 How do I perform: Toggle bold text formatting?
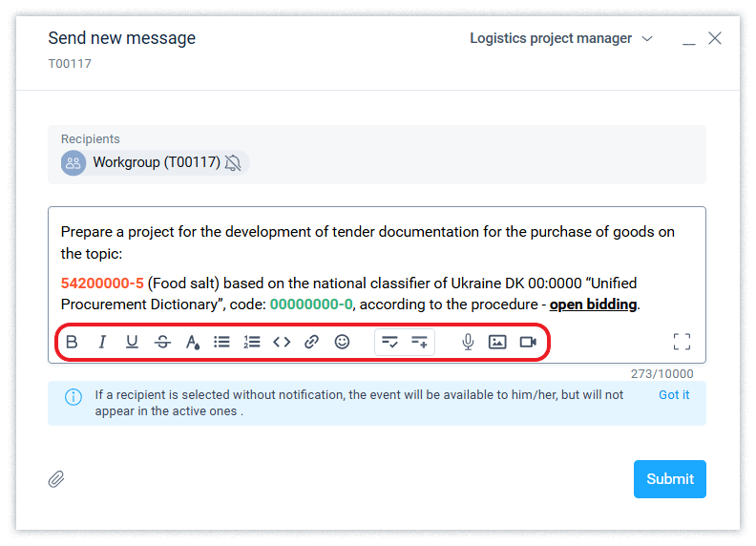(x=72, y=342)
